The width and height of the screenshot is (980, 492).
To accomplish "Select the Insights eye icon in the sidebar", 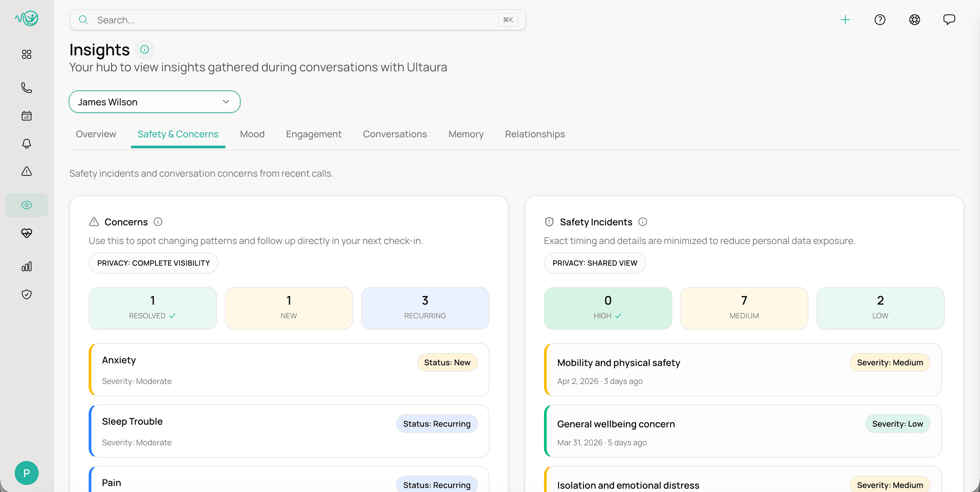I will pyautogui.click(x=26, y=204).
